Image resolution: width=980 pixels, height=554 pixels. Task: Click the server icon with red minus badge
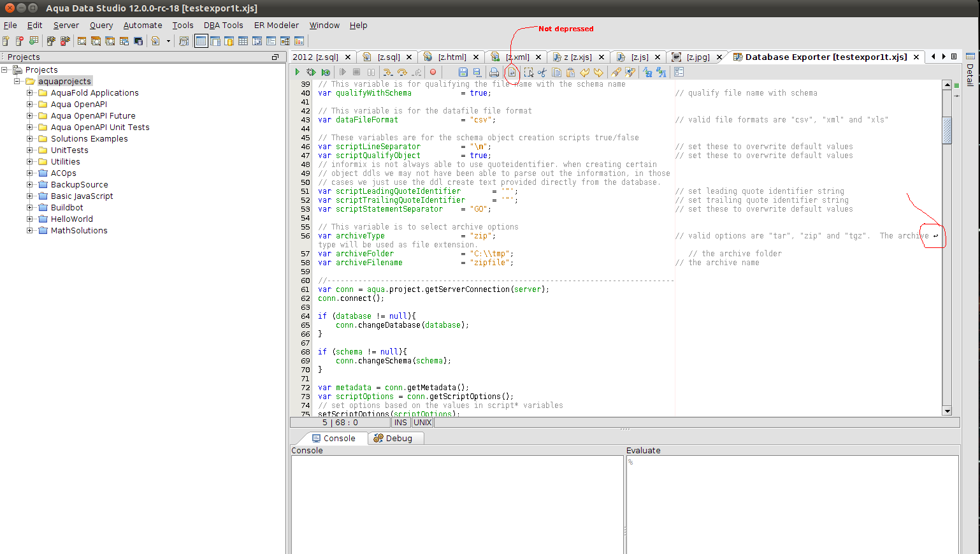coord(20,41)
